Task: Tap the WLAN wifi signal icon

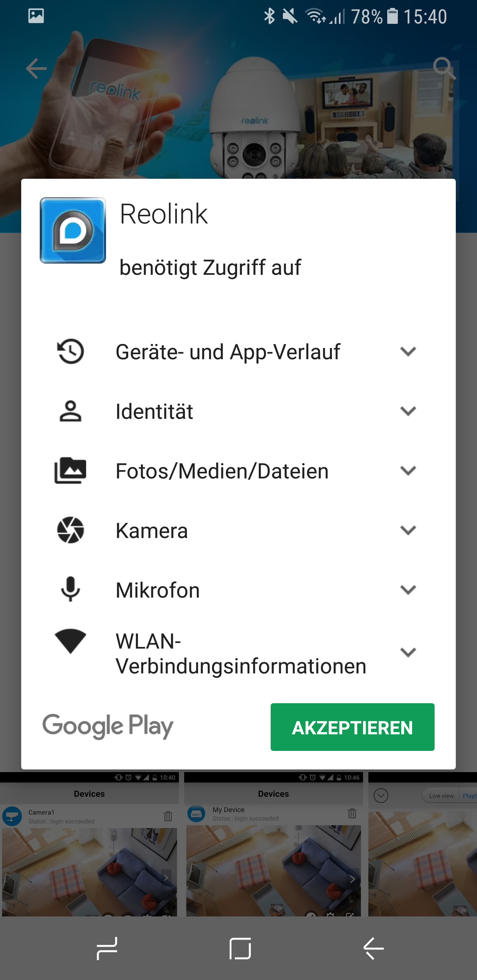Action: tap(71, 641)
